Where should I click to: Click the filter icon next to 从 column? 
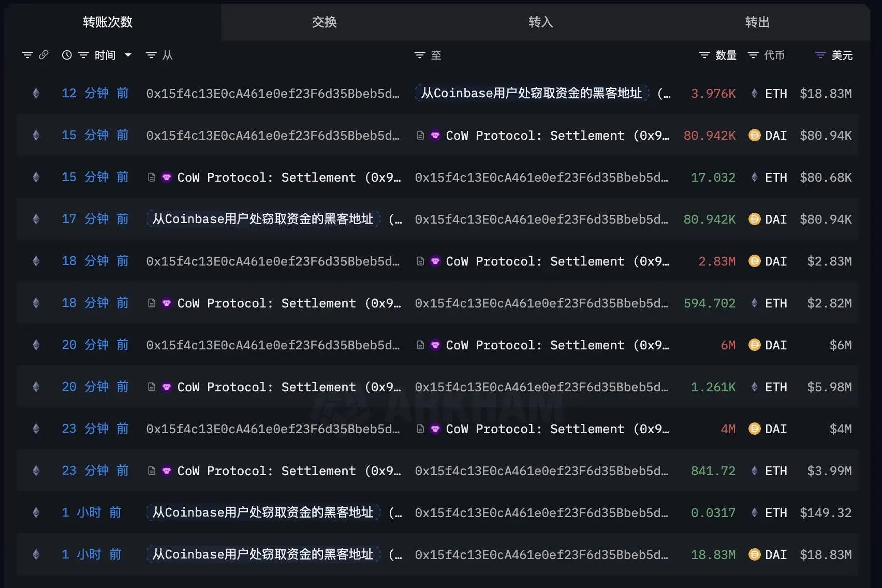(151, 55)
